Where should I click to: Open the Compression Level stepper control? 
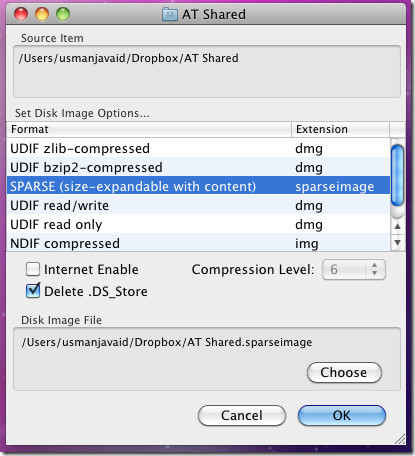[x=375, y=269]
